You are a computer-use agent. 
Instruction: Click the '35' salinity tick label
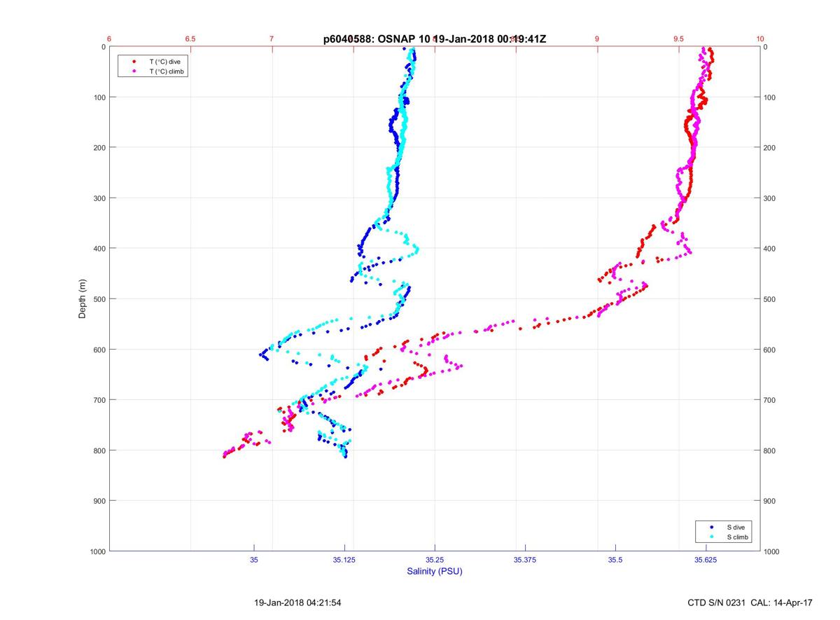click(254, 560)
